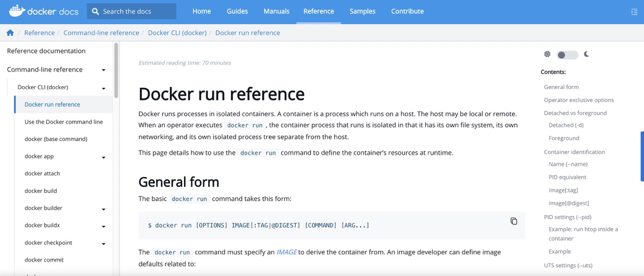
Task: Click the home breadcrumb icon
Action: pyautogui.click(x=10, y=33)
